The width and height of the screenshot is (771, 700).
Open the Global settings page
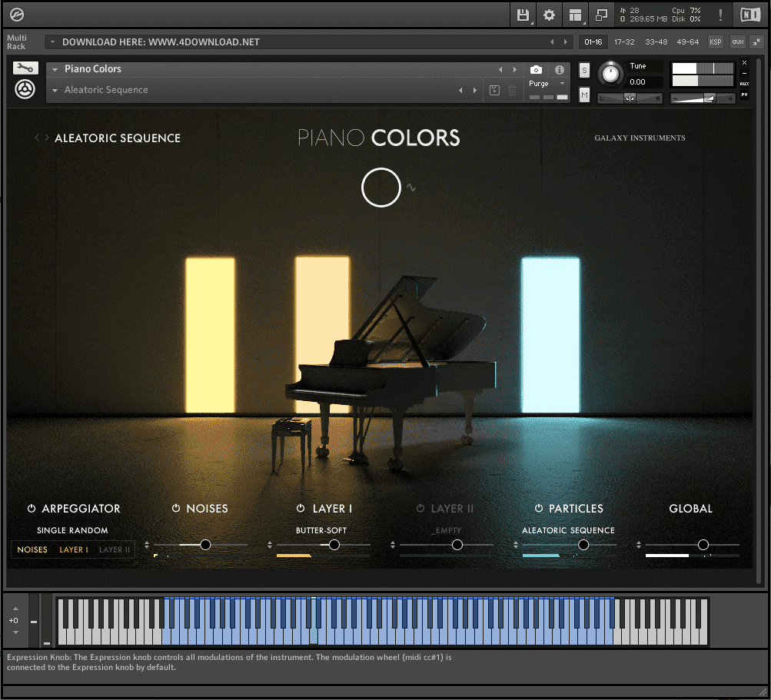(690, 508)
